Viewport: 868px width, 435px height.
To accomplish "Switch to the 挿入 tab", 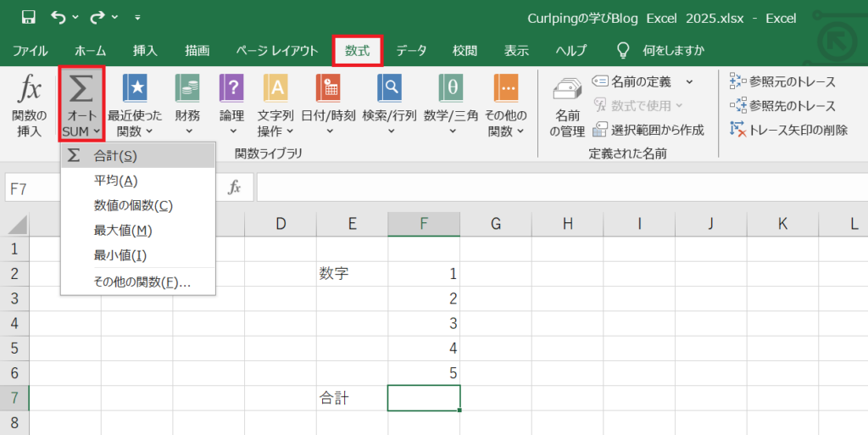I will point(145,51).
